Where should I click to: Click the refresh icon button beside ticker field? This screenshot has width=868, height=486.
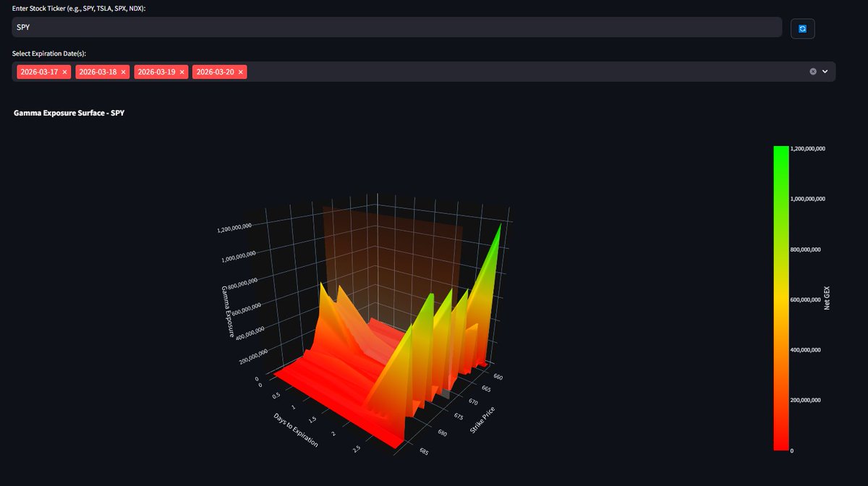click(802, 29)
